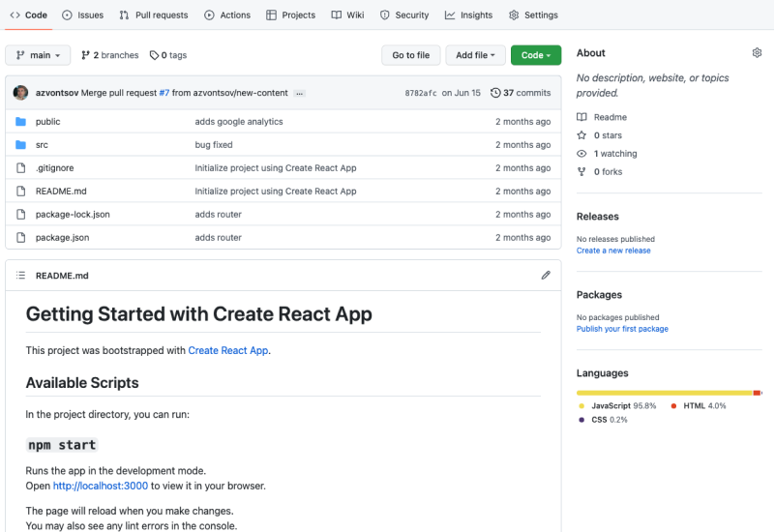775x532 pixels.
Task: Click the watching eye icon
Action: coord(581,154)
